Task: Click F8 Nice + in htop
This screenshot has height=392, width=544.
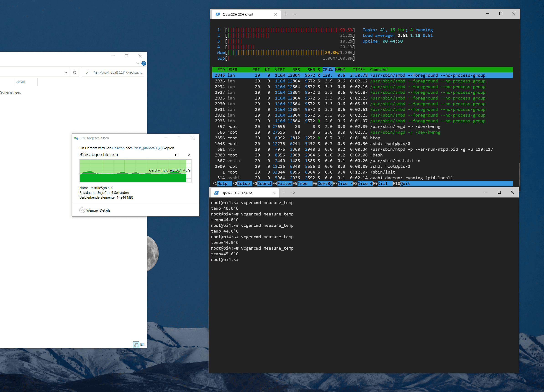Action: point(363,184)
